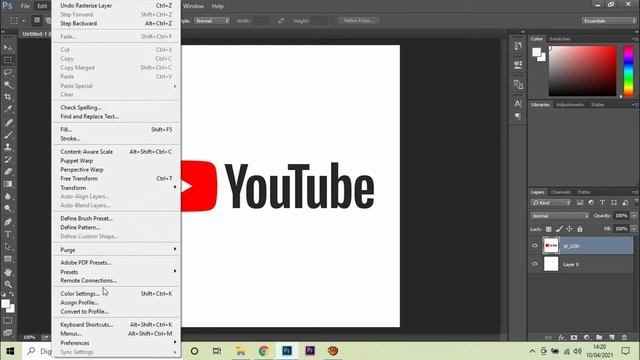Screen dimensions: 640x360
Task: Choose Color Settings... menu item
Action: (x=116, y=293)
